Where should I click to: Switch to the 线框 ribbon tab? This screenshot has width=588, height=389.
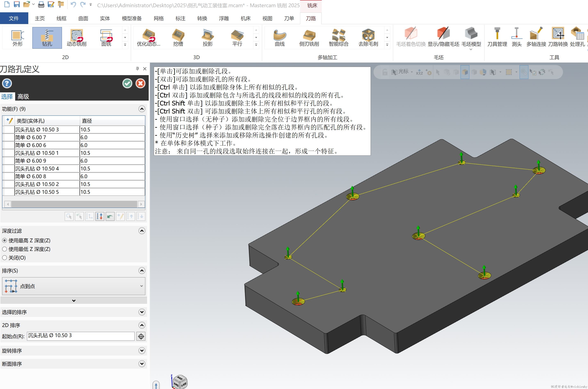(x=62, y=18)
